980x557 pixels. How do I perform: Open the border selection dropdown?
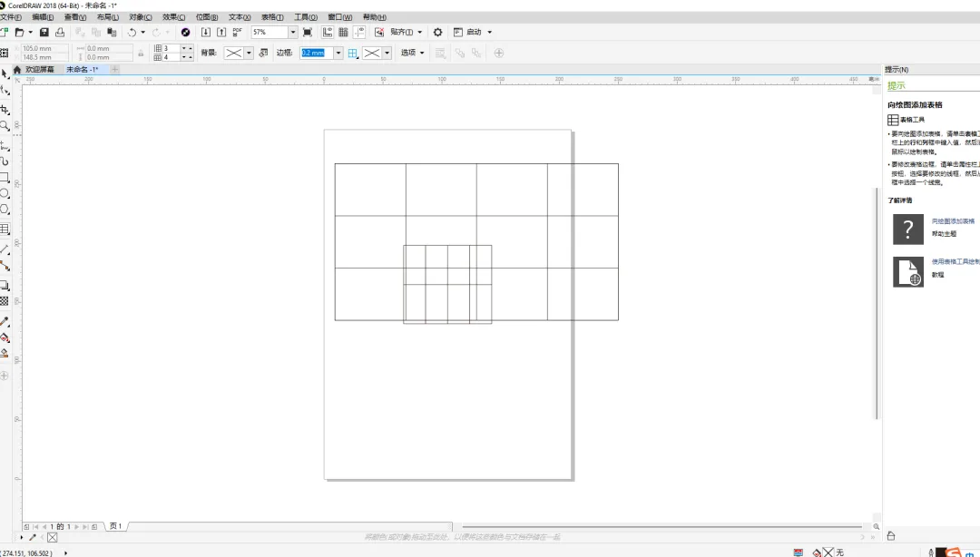[353, 54]
